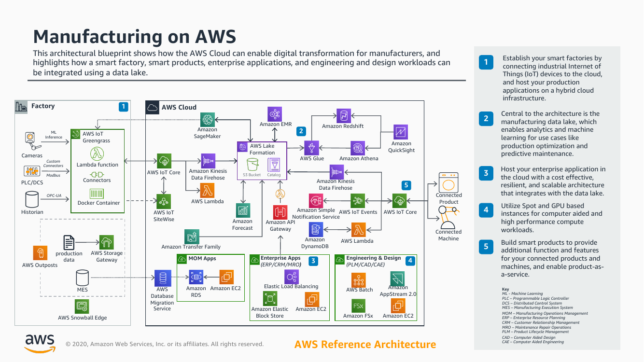Screen dimensions: 644x362
Task: Select the AWS Snowball Edge icon
Action: pyautogui.click(x=82, y=307)
